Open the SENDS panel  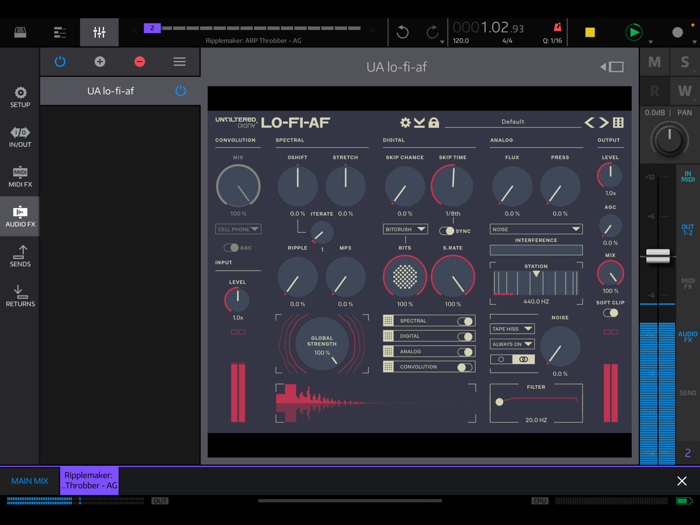[x=20, y=256]
